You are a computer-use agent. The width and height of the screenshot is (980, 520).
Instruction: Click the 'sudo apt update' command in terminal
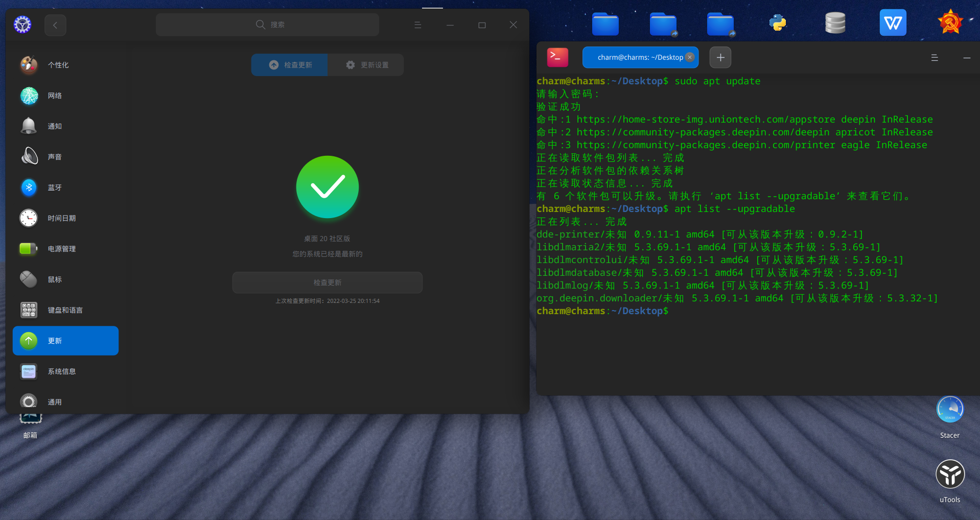[x=717, y=81]
